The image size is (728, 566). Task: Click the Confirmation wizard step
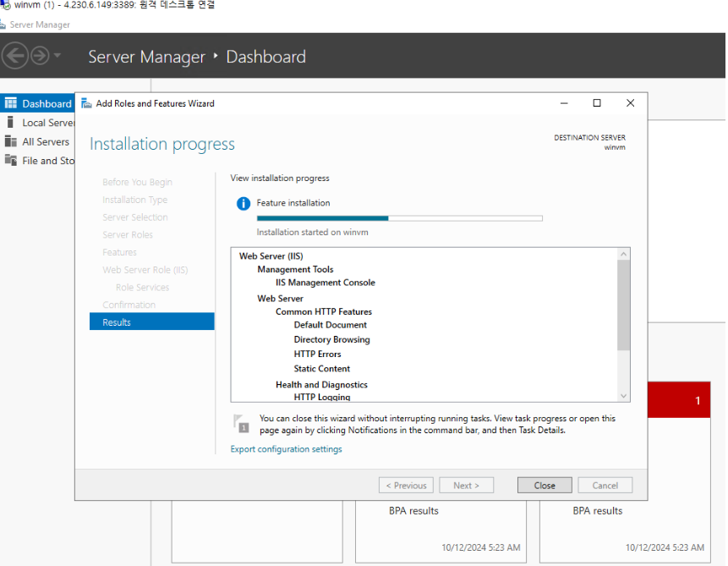pos(129,305)
